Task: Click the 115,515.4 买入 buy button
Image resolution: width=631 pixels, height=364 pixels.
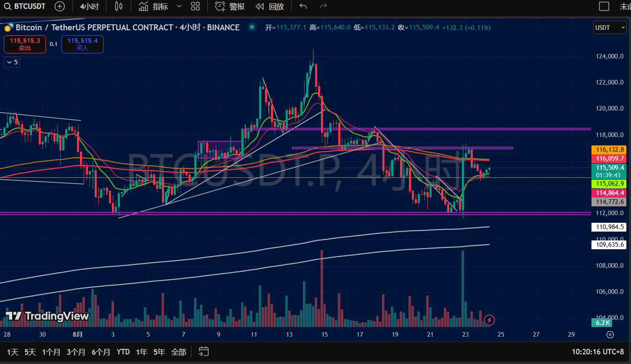Action: click(x=82, y=44)
